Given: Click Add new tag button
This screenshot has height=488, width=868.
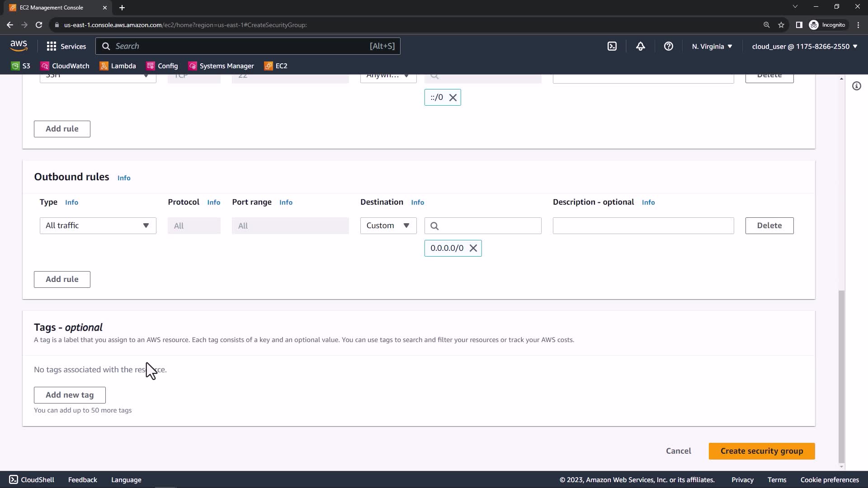Looking at the screenshot, I should (70, 395).
